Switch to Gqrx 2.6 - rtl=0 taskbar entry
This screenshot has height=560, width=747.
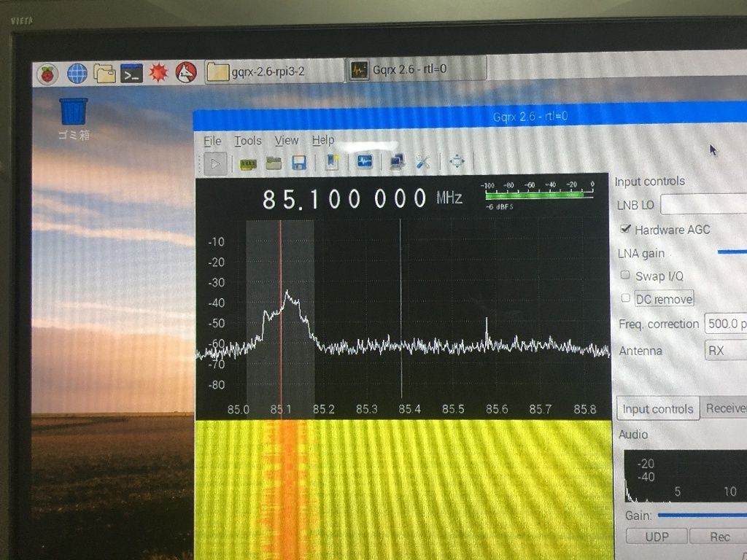417,69
